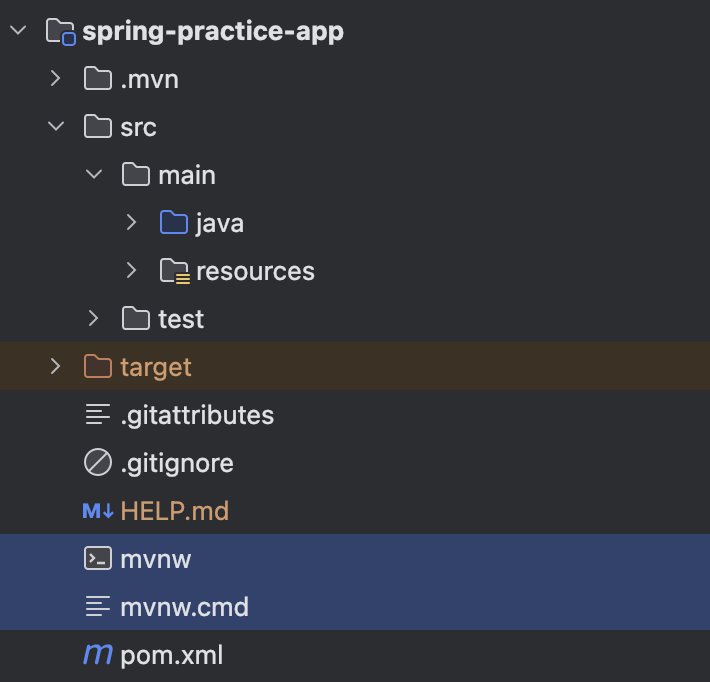
Task: Expand the .mvn folder
Action: [56, 79]
